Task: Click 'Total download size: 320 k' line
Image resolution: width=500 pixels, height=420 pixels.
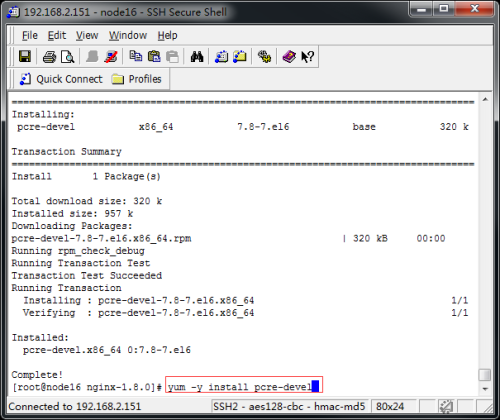Action: tap(87, 201)
